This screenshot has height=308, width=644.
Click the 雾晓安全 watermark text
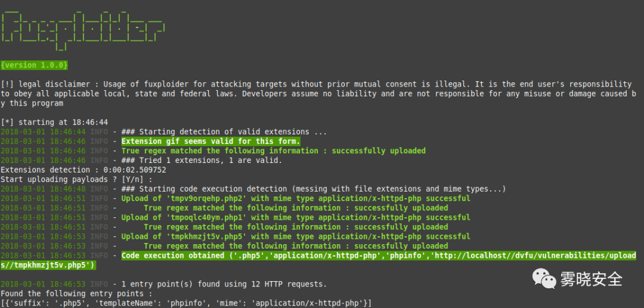[x=592, y=279]
